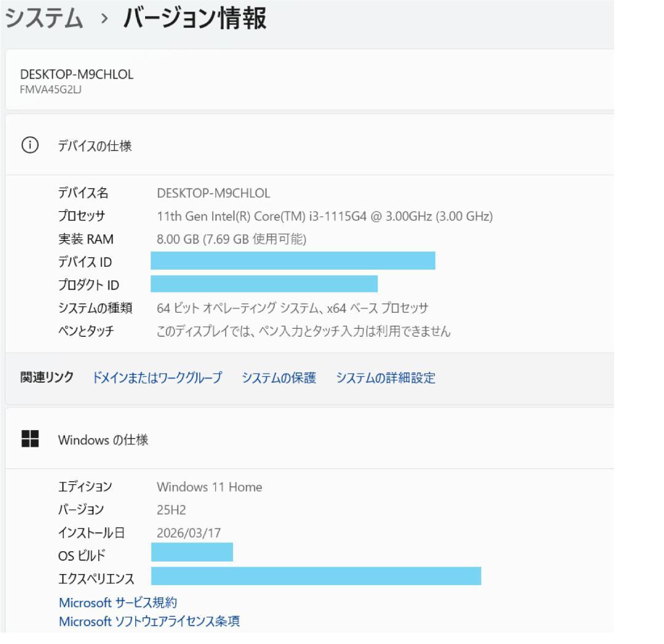The image size is (664, 644).
Task: Click the バージョン情報 page title
Action: 196,18
